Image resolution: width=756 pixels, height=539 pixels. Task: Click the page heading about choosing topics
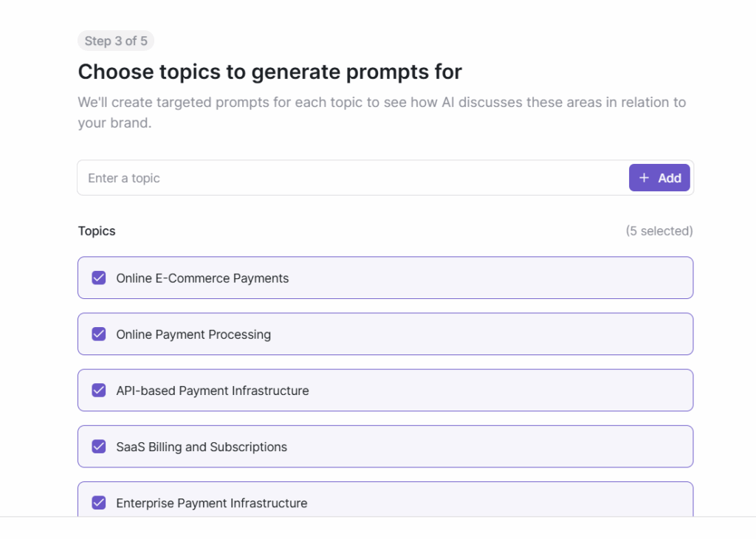(x=269, y=72)
